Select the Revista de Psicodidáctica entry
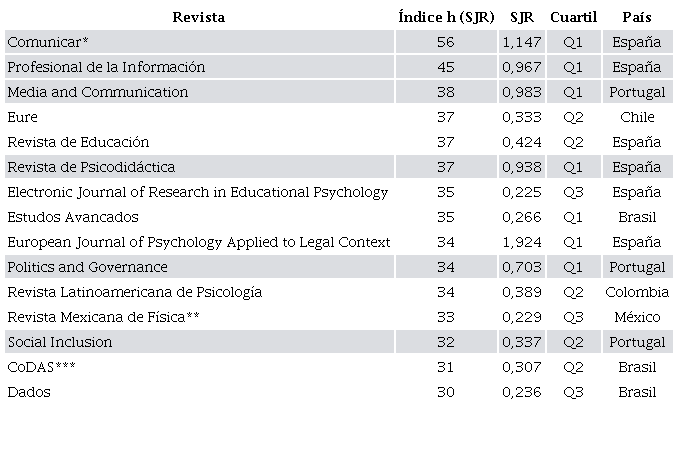Image resolution: width=678 pixels, height=459 pixels. click(x=91, y=167)
